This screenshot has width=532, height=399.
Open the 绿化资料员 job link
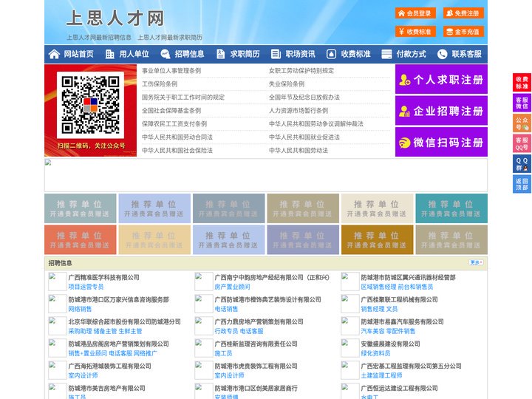(x=375, y=353)
